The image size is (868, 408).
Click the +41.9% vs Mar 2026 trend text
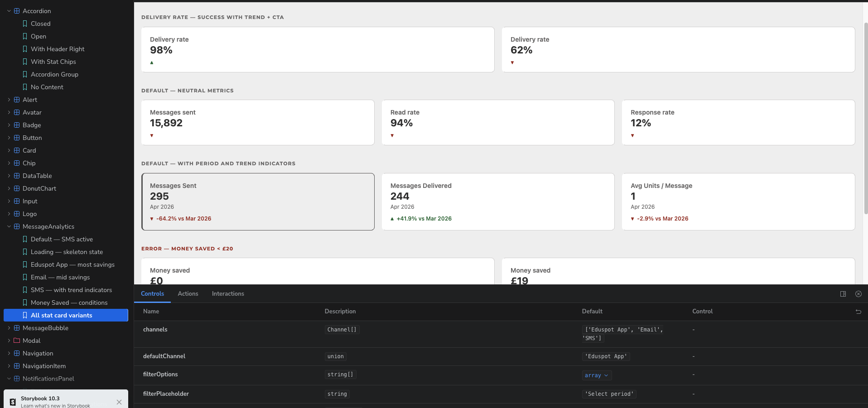pyautogui.click(x=424, y=219)
